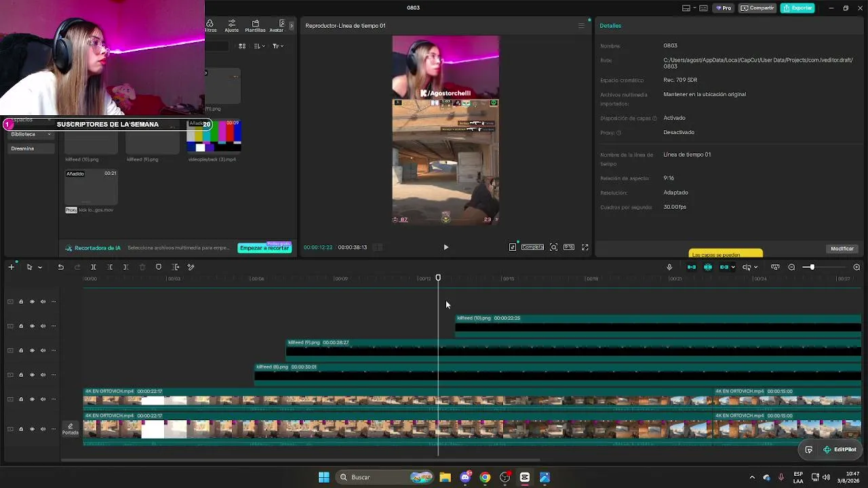The width and height of the screenshot is (868, 488).
Task: Open File Explorer from the taskbar
Action: tap(445, 477)
